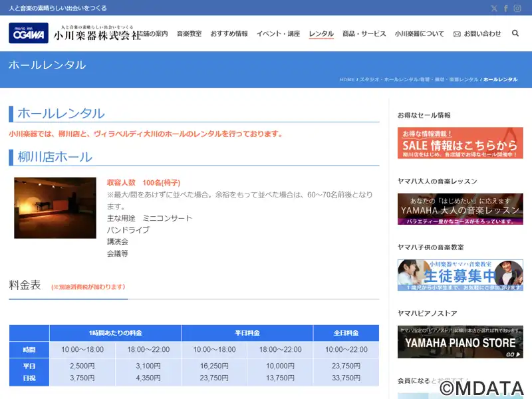
Task: Open the レンタル menu
Action: pyautogui.click(x=321, y=34)
